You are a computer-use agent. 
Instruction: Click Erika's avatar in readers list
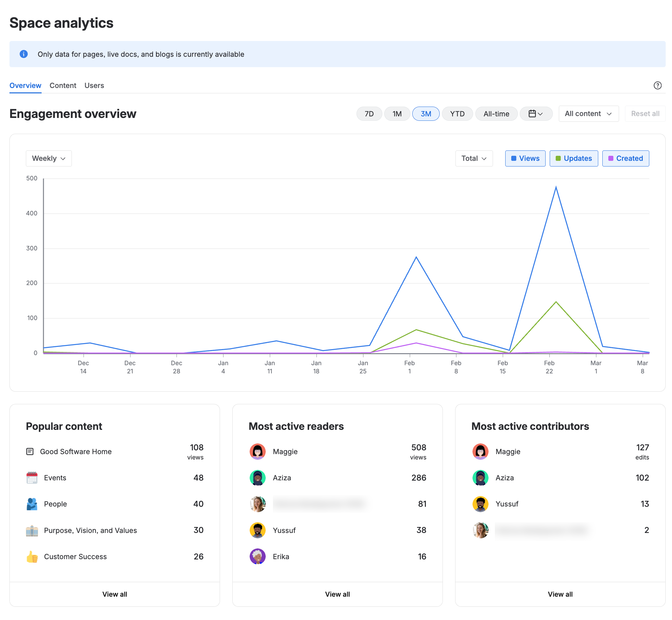point(258,556)
